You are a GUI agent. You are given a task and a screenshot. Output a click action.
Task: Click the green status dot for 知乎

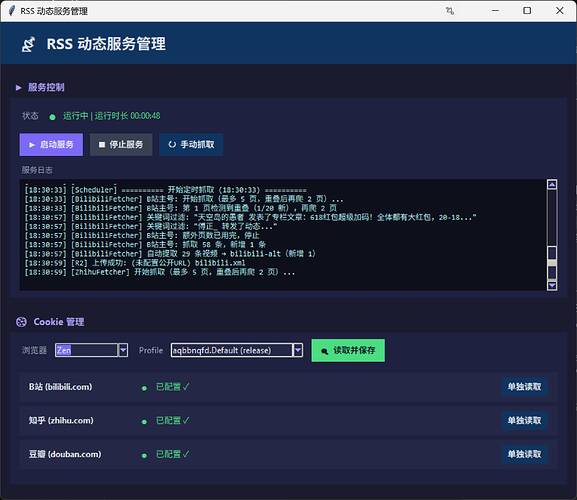point(144,422)
